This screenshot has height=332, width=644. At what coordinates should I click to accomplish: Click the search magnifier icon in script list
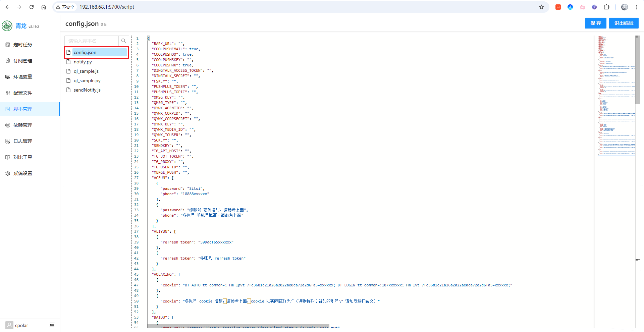pos(124,41)
